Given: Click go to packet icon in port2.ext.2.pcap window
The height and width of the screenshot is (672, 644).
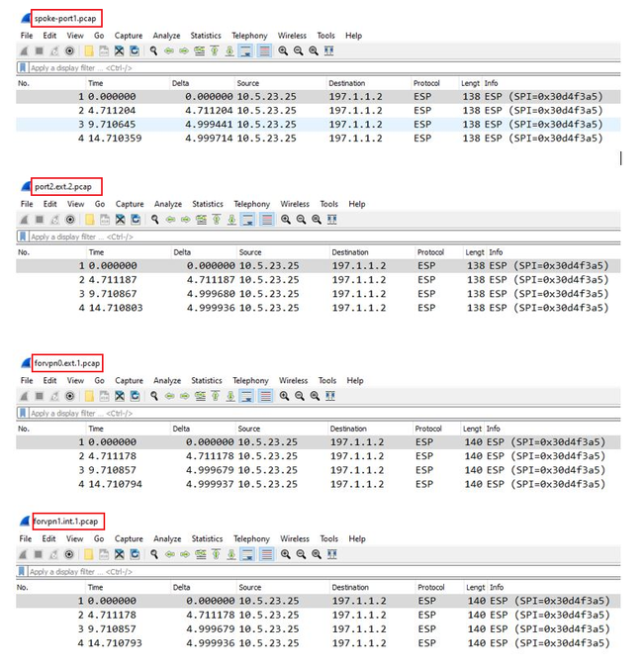Looking at the screenshot, I should point(201,220).
